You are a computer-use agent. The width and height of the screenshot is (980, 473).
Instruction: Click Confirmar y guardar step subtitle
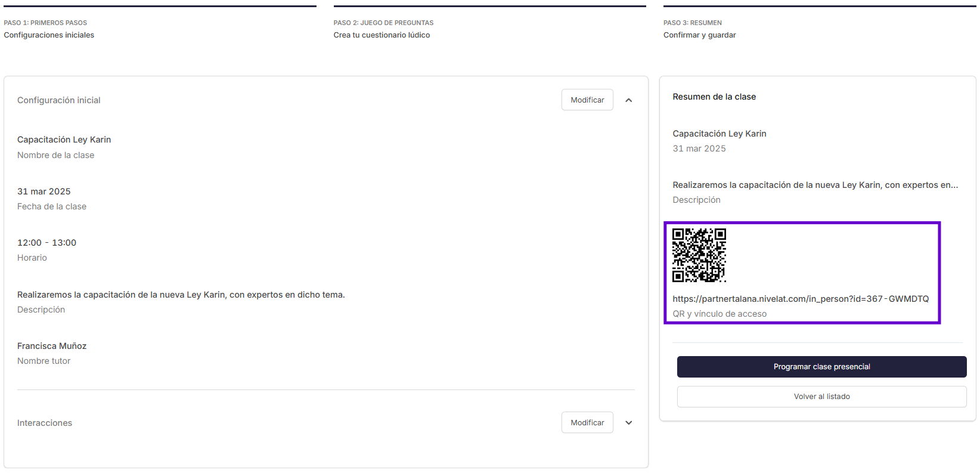point(699,35)
